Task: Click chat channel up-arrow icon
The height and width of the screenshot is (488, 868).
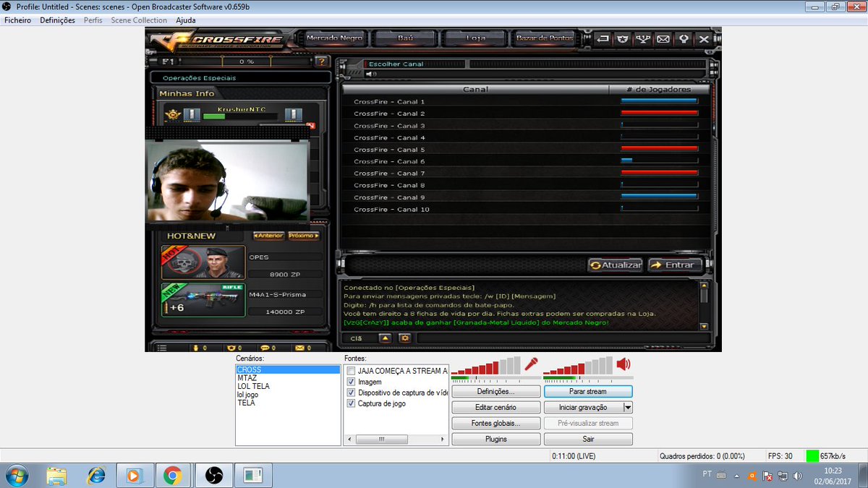Action: [x=386, y=338]
